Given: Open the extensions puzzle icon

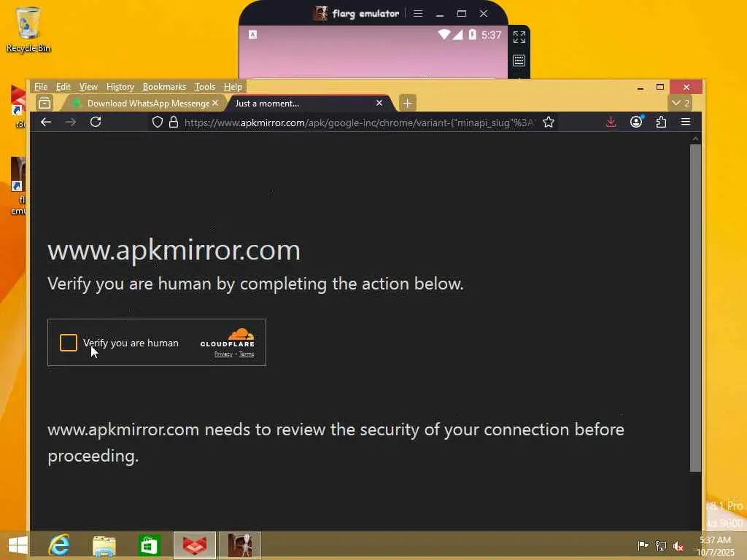Looking at the screenshot, I should point(661,122).
